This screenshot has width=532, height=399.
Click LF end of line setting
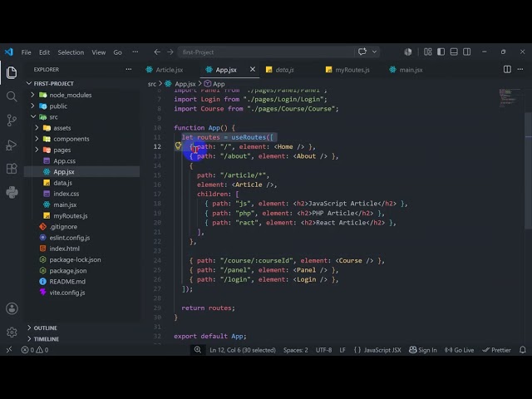point(342,350)
